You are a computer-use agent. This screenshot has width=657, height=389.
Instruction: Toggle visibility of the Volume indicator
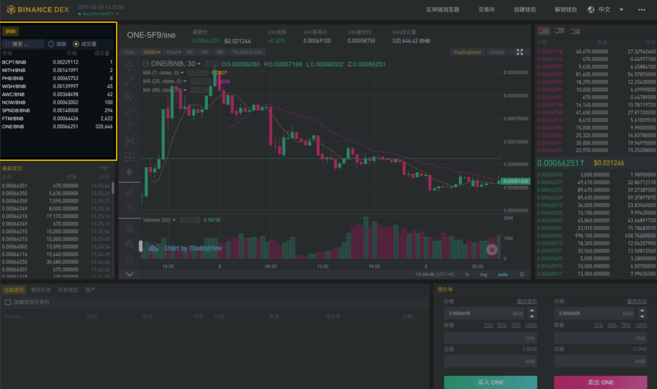[183, 220]
